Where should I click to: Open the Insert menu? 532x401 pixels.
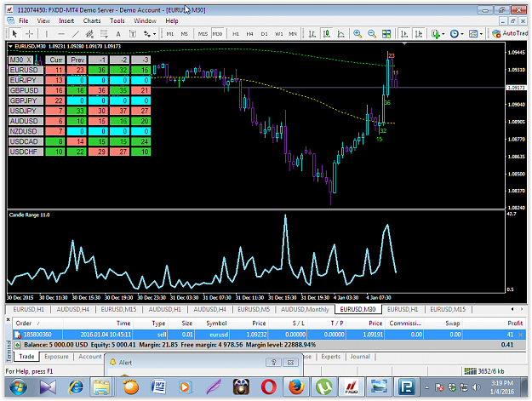pyautogui.click(x=66, y=20)
